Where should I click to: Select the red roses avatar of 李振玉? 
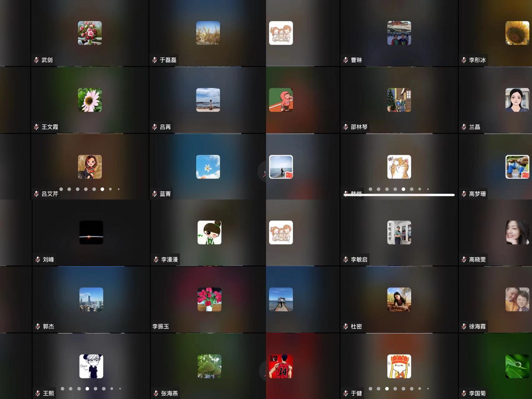(x=209, y=299)
